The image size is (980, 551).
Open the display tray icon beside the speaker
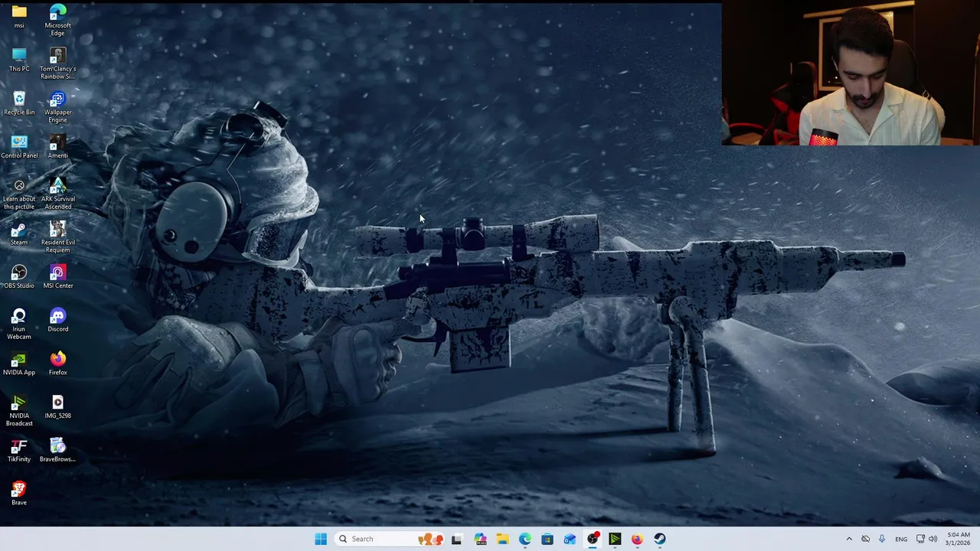(x=920, y=539)
